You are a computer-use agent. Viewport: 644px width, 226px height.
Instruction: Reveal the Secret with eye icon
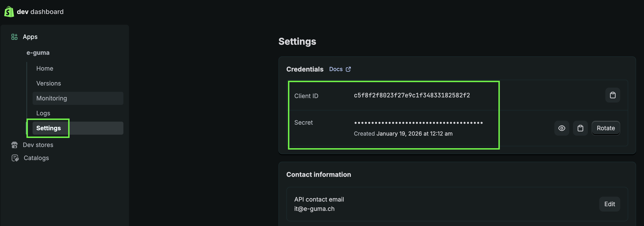pos(562,128)
